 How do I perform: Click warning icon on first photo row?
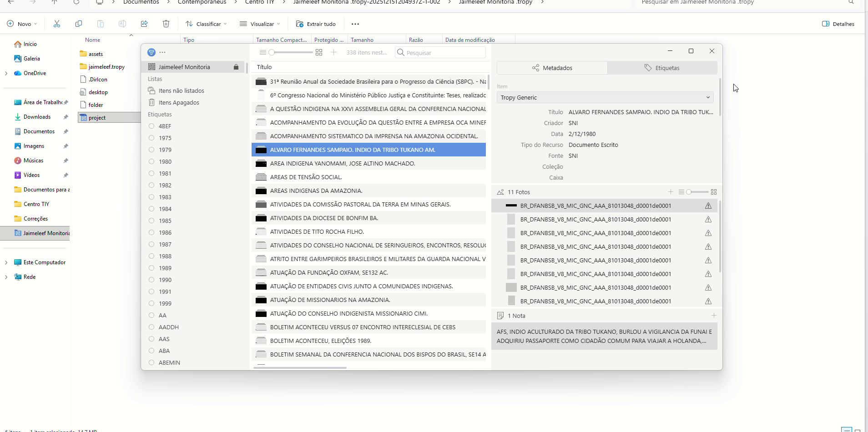click(x=708, y=206)
